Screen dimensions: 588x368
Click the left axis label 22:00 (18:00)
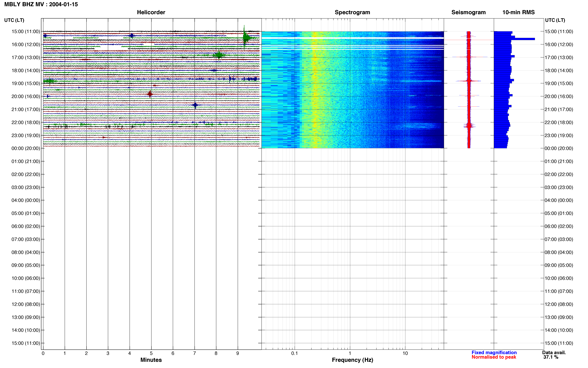26,122
